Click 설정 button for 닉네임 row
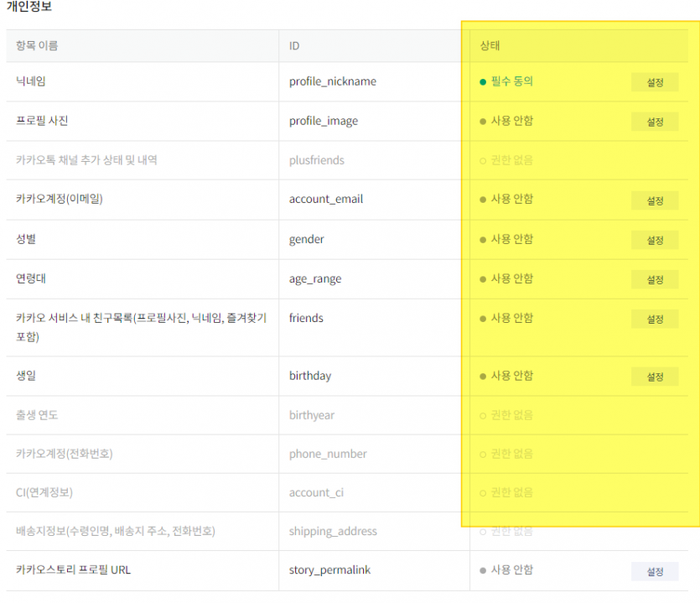The height and width of the screenshot is (603, 700). coord(655,82)
